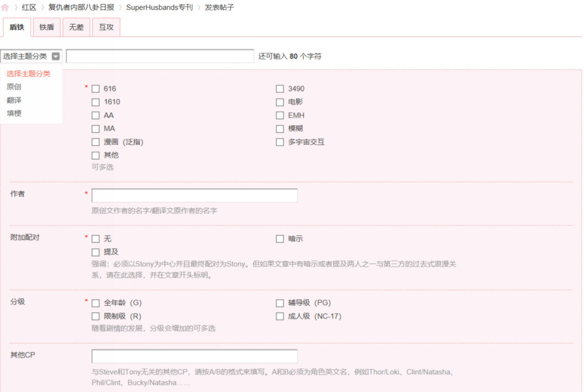Screen dimensions: 584x392
Task: Enable the 成人级（NC-17）rating
Action: pyautogui.click(x=280, y=316)
